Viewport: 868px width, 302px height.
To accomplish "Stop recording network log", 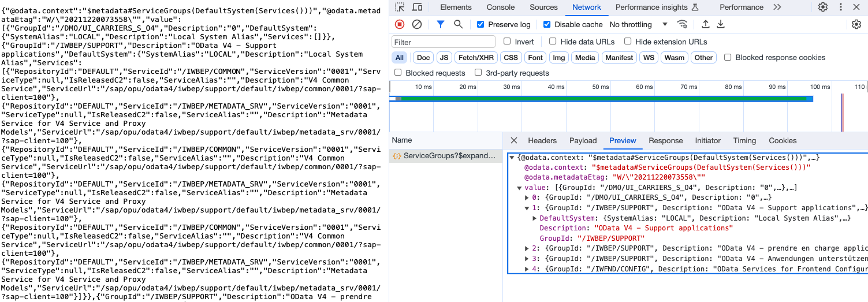I will tap(400, 24).
